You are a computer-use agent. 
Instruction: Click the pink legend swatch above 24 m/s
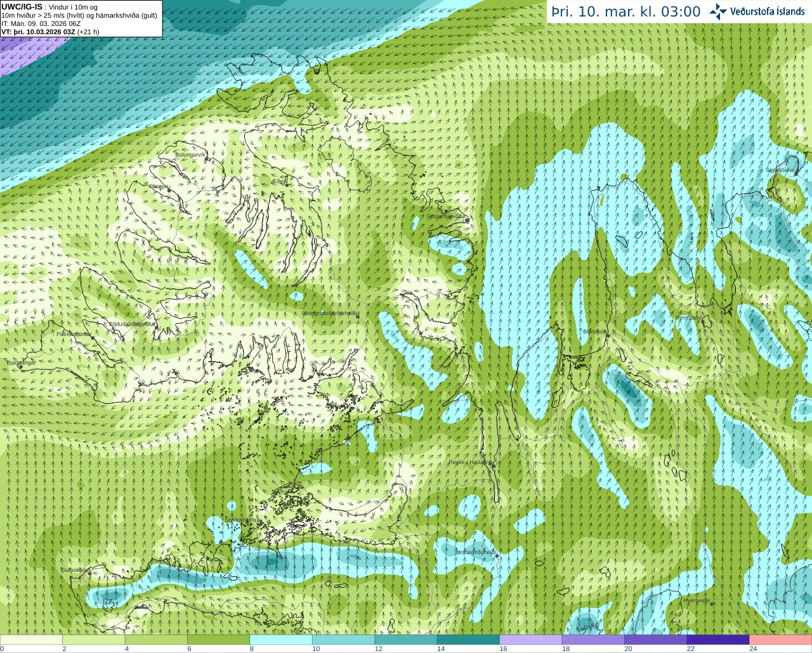[781, 640]
